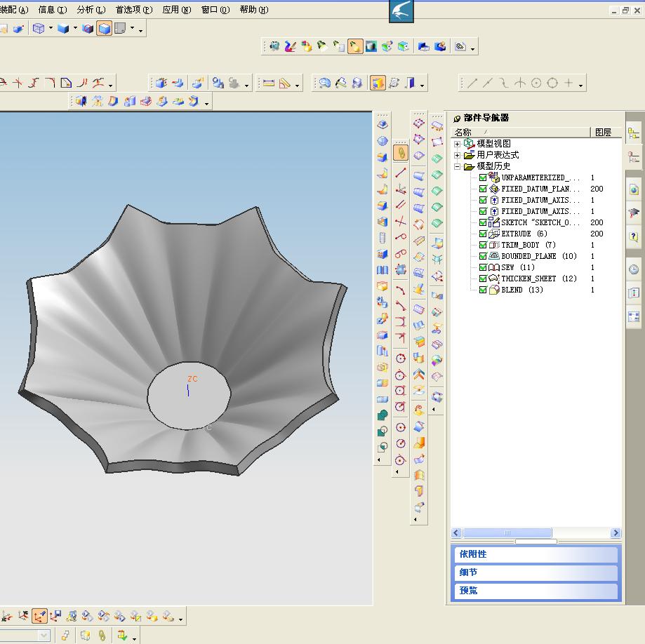
Task: Click the highlighted shaded-display cube icon
Action: 105,29
